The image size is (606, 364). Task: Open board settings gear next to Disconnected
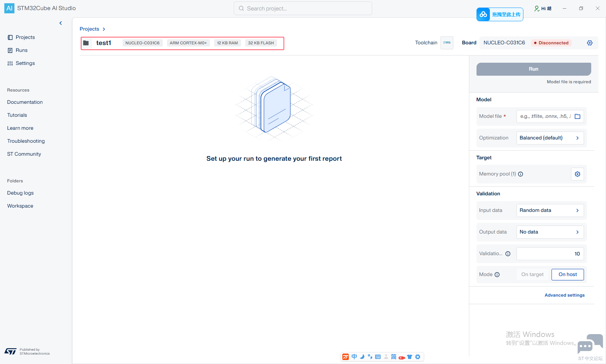coord(590,43)
